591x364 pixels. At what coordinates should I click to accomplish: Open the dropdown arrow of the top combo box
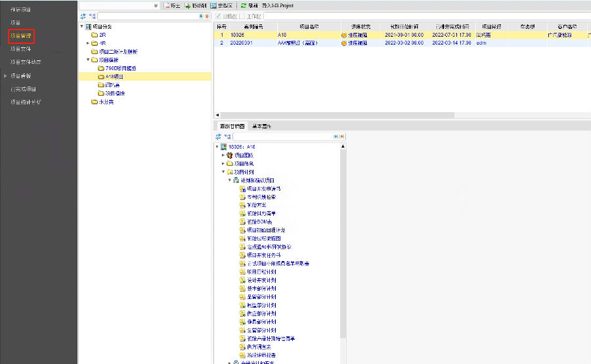coord(155,5)
